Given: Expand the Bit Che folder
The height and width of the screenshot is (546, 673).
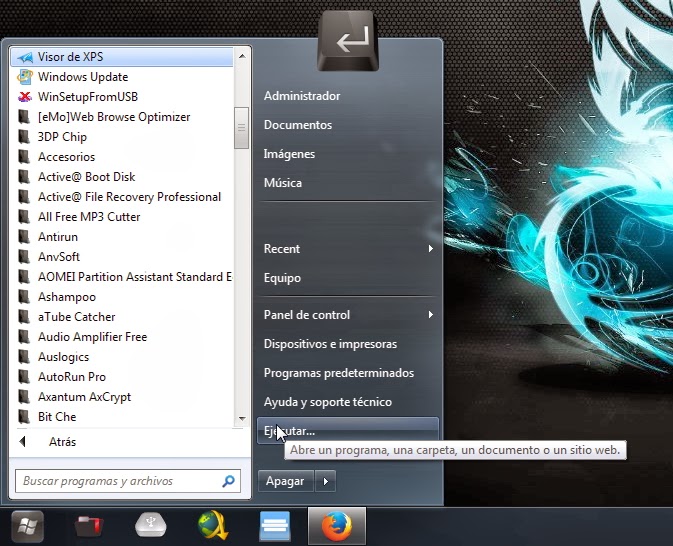Looking at the screenshot, I should (122, 417).
